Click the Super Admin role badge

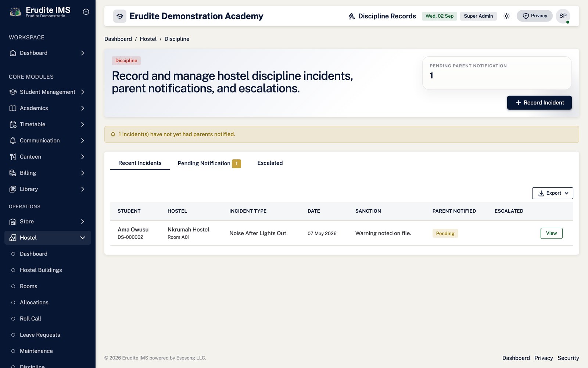point(478,16)
